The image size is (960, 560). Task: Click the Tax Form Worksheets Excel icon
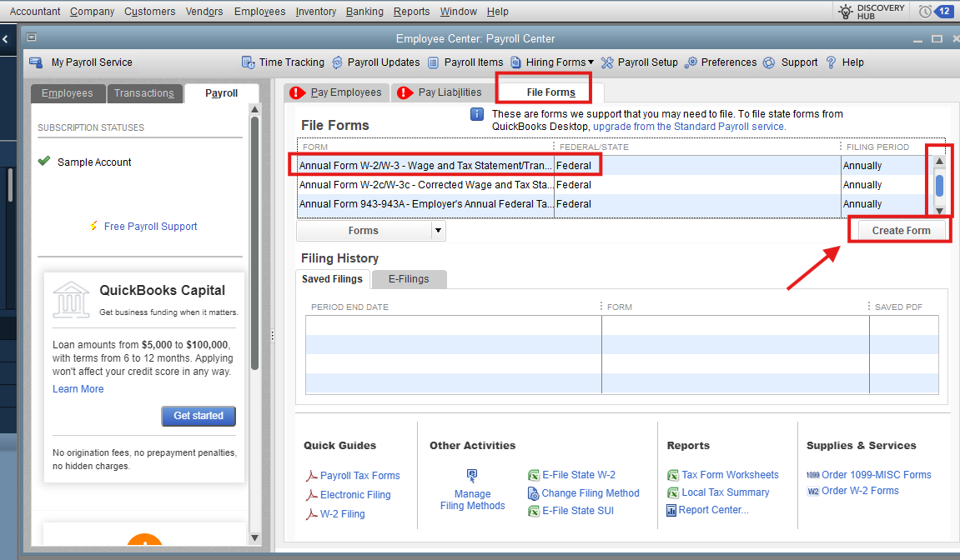click(673, 475)
